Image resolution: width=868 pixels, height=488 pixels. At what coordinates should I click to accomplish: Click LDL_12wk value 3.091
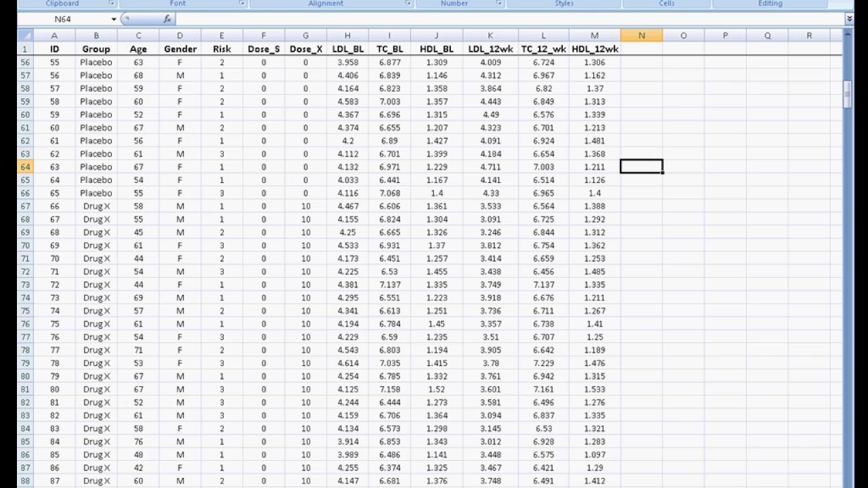click(490, 220)
